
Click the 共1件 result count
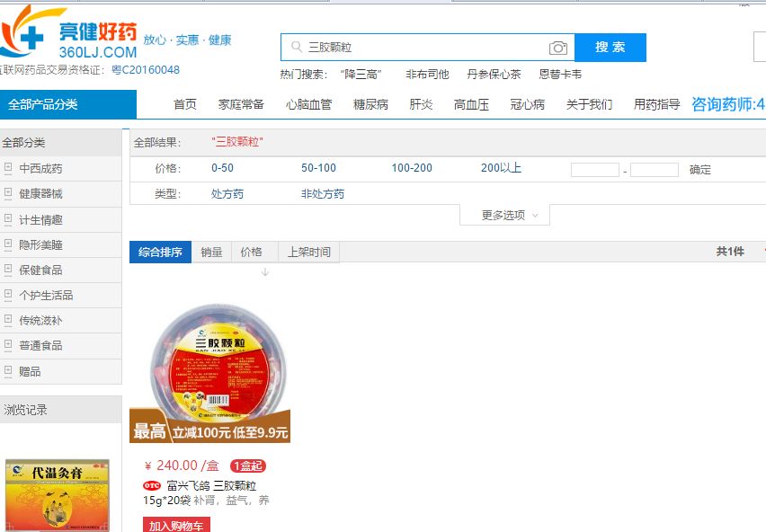(730, 252)
